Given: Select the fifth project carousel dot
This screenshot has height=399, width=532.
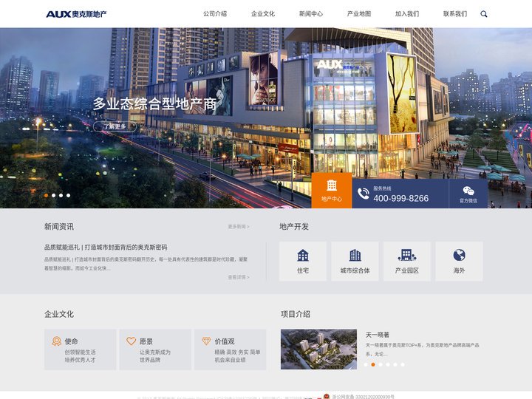Looking at the screenshot, I should (x=395, y=364).
